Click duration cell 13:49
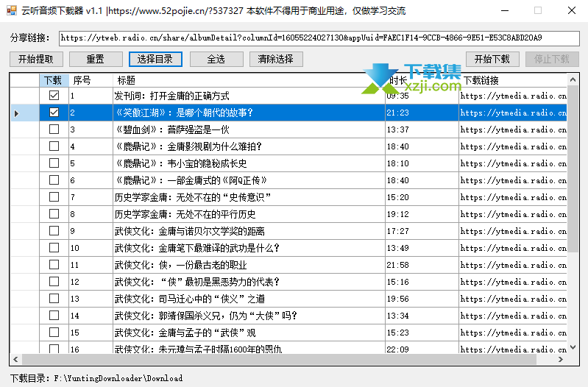588x387 pixels. click(422, 248)
